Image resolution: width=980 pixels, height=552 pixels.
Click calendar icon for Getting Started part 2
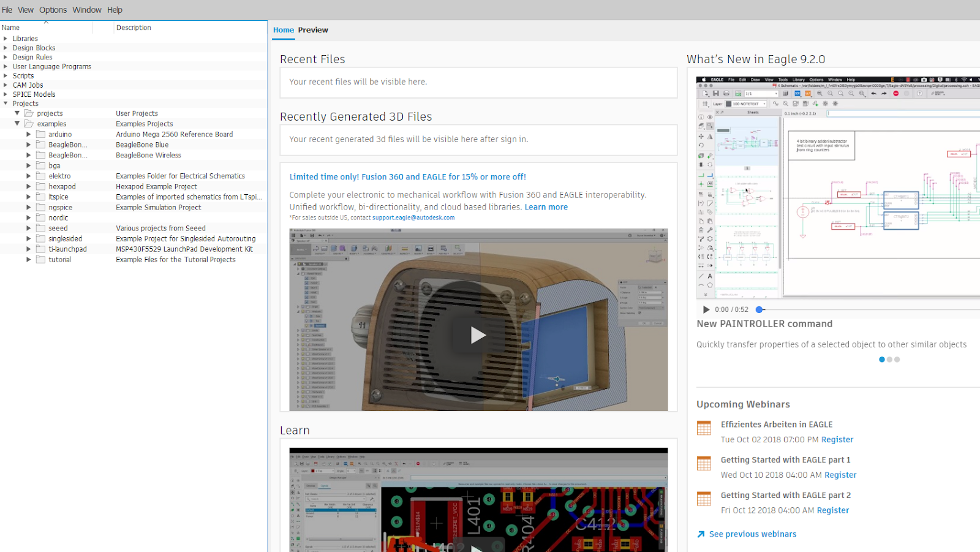pos(704,499)
